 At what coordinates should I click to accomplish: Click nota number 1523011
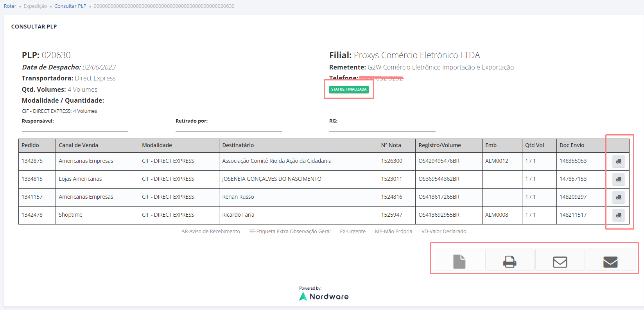tap(392, 179)
